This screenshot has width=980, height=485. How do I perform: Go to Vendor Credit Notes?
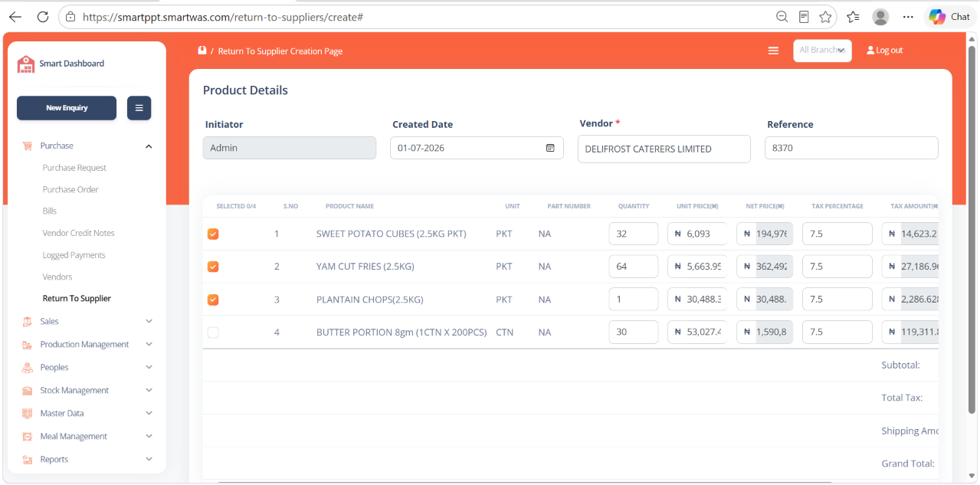(x=79, y=233)
